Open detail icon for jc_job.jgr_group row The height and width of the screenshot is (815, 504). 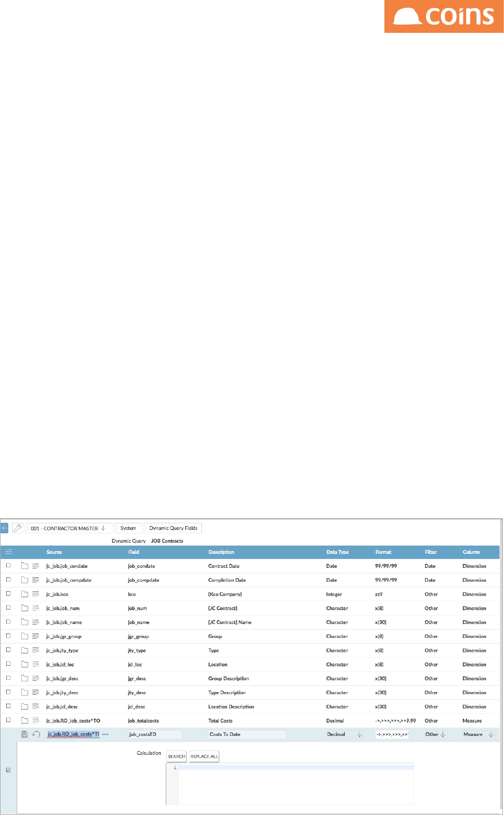(x=36, y=636)
